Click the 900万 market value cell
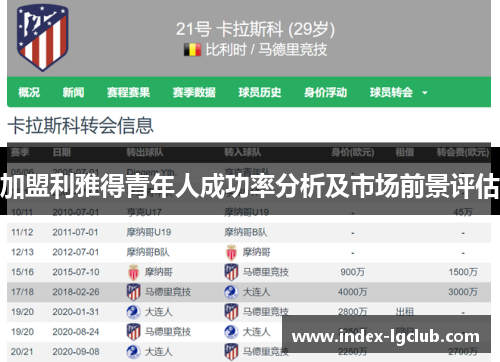500x362 pixels. click(x=352, y=272)
